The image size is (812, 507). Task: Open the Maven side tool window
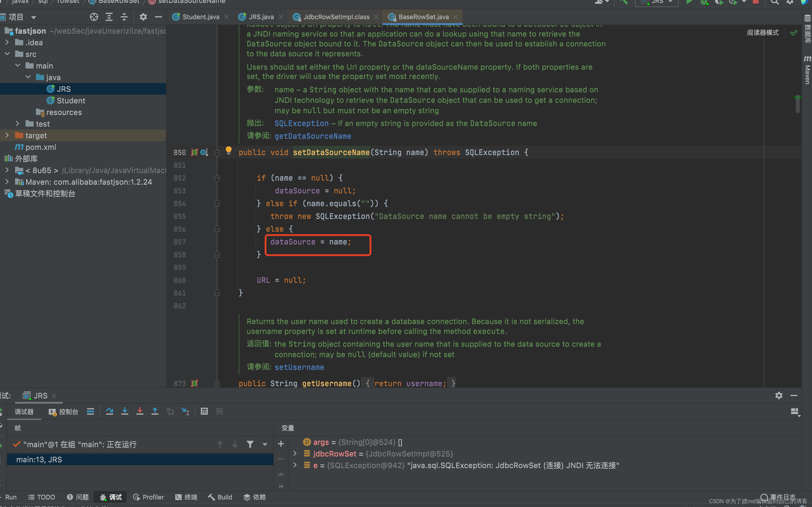pyautogui.click(x=807, y=70)
